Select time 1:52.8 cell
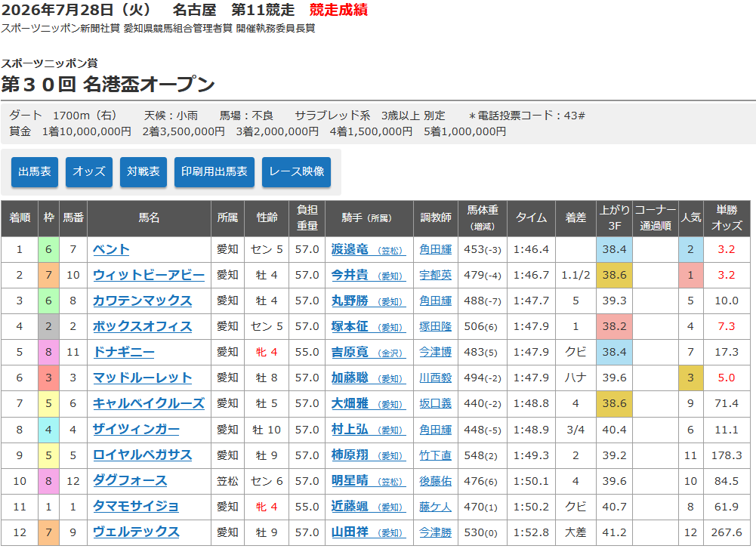Screen dimensions: 756x552 click(531, 532)
